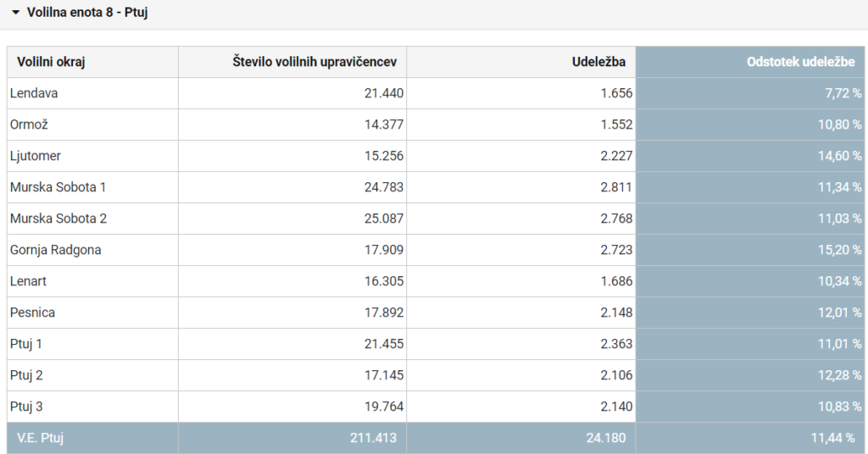The image size is (868, 454).
Task: Click turnout value 2.363 for Ptuj 1
Action: point(616,344)
